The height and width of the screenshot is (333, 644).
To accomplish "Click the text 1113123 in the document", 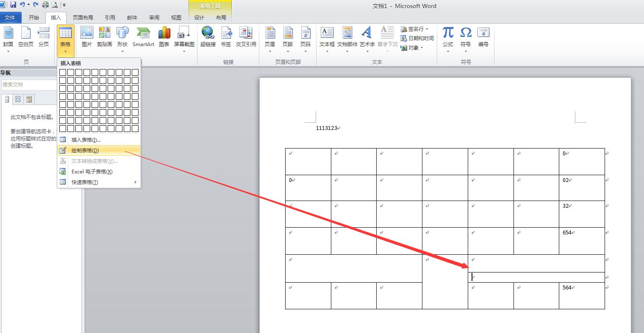I will click(x=327, y=128).
